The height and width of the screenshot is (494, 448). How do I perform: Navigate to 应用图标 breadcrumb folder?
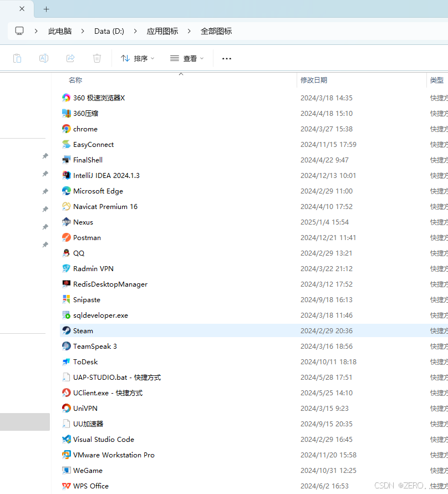coord(162,31)
